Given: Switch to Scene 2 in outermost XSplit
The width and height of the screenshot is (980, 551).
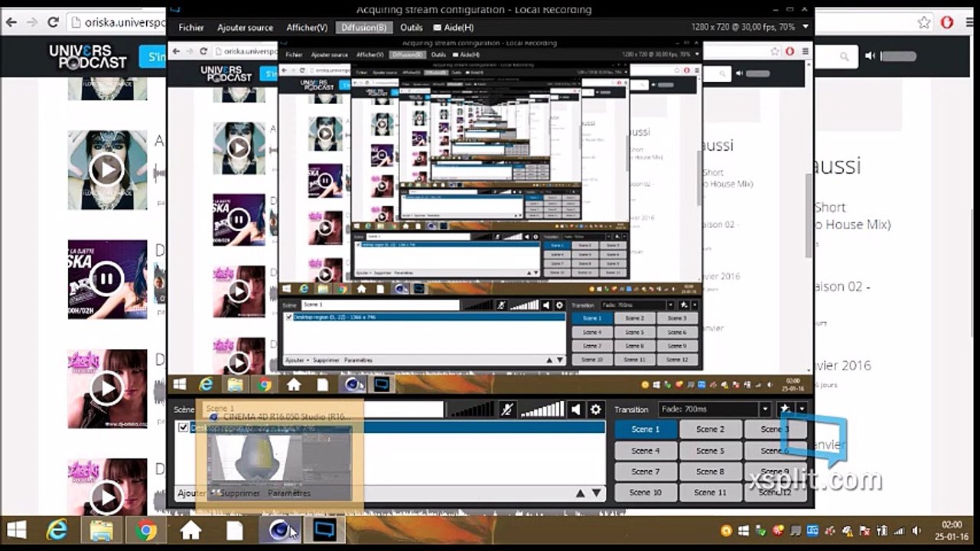Looking at the screenshot, I should pyautogui.click(x=710, y=429).
